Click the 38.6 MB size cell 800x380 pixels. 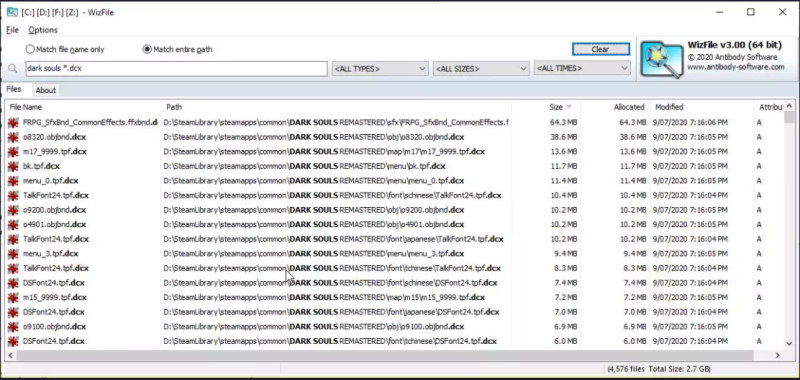563,137
